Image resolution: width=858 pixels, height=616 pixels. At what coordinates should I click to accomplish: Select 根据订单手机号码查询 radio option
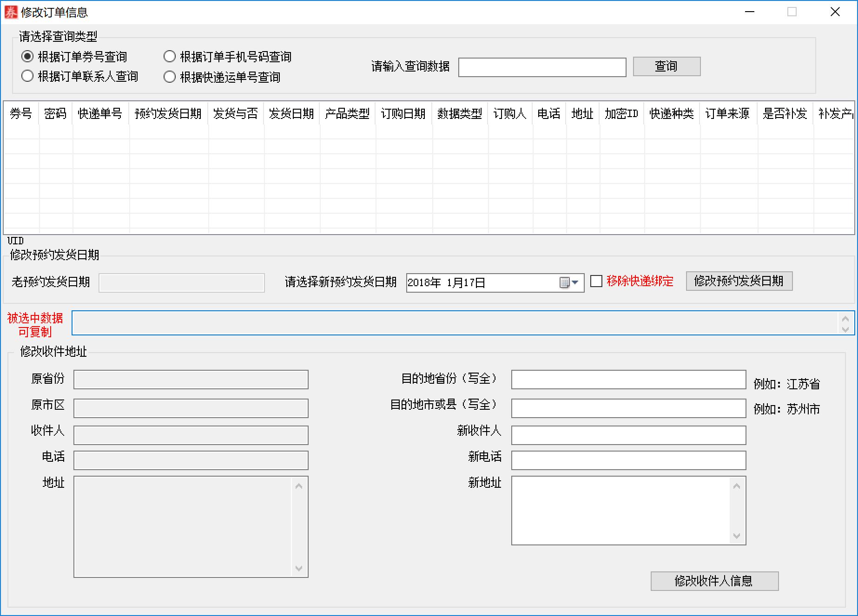click(170, 57)
